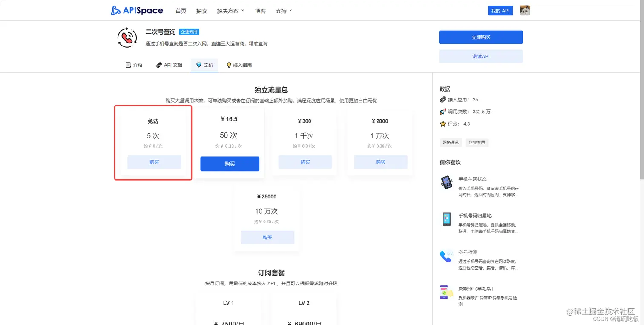Click the 手机在网状态 app icon
This screenshot has height=325, width=644.
(x=446, y=183)
